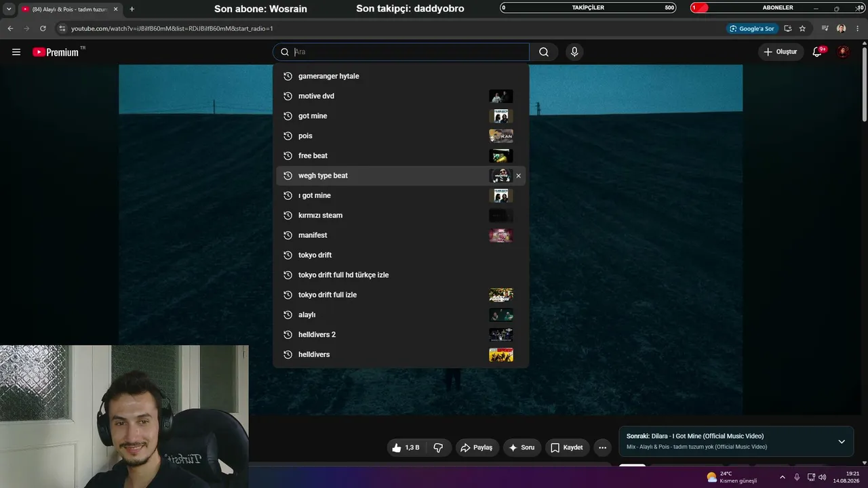Pick "tokyo drift full hd türkçe izle" suggestion
The image size is (868, 488).
[x=401, y=275]
